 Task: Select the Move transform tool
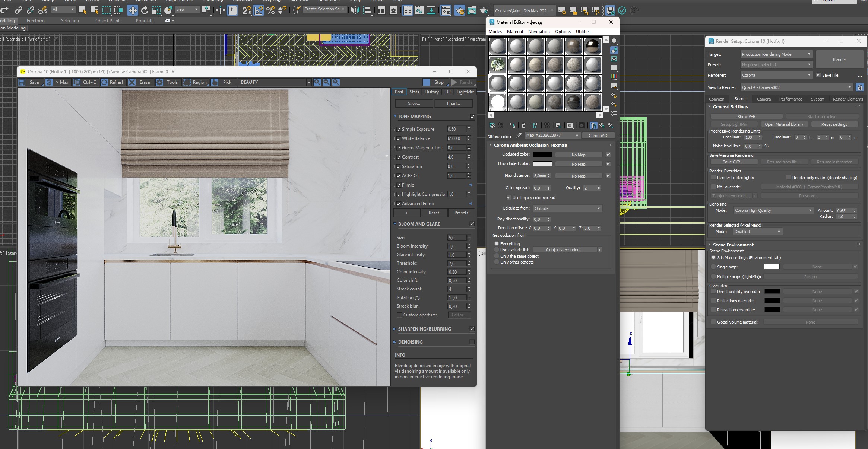[x=133, y=10]
